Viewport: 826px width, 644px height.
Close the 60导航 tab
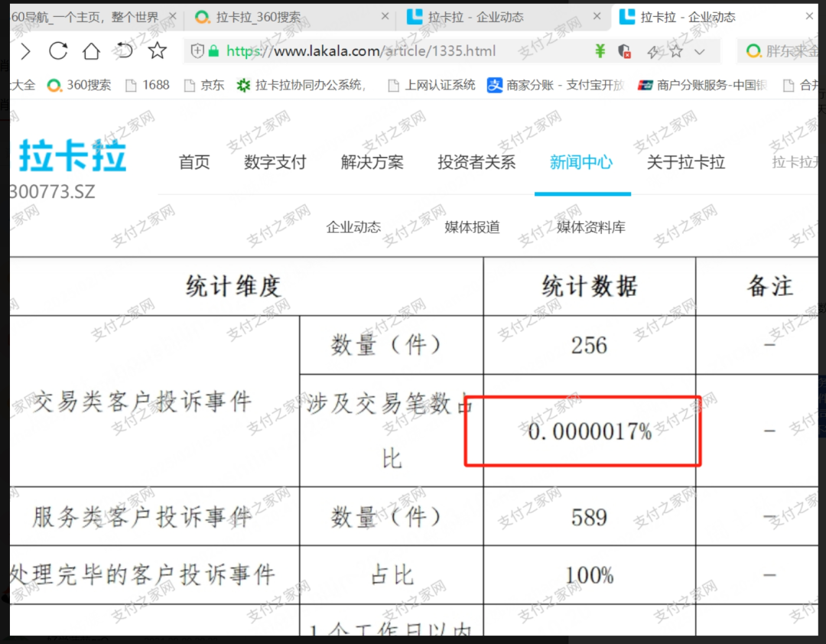(172, 17)
